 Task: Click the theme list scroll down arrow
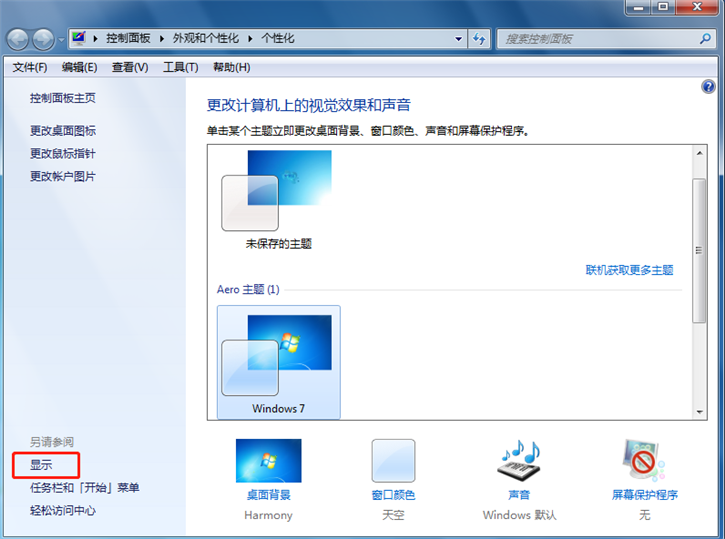[x=699, y=411]
